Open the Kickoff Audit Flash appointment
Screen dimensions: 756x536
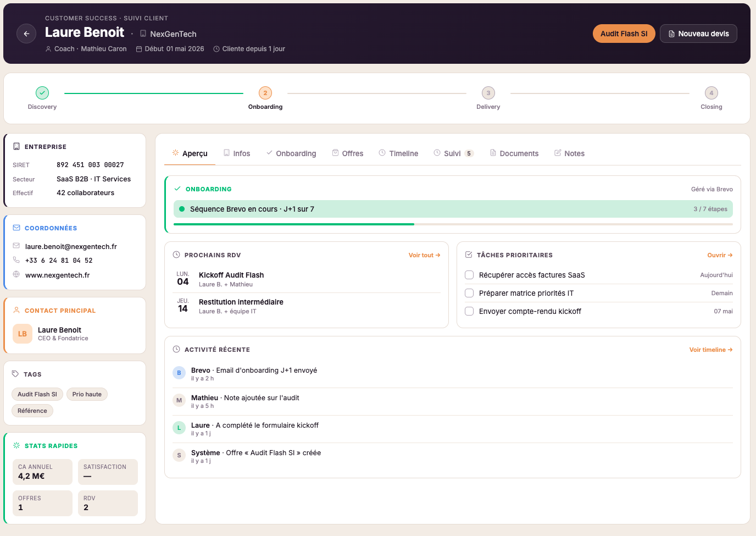pos(307,279)
